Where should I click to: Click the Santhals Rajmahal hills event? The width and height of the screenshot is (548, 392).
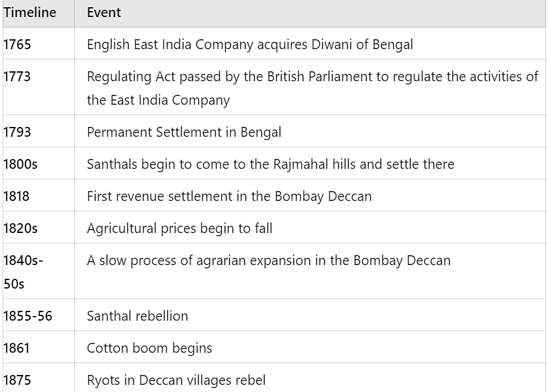point(270,164)
